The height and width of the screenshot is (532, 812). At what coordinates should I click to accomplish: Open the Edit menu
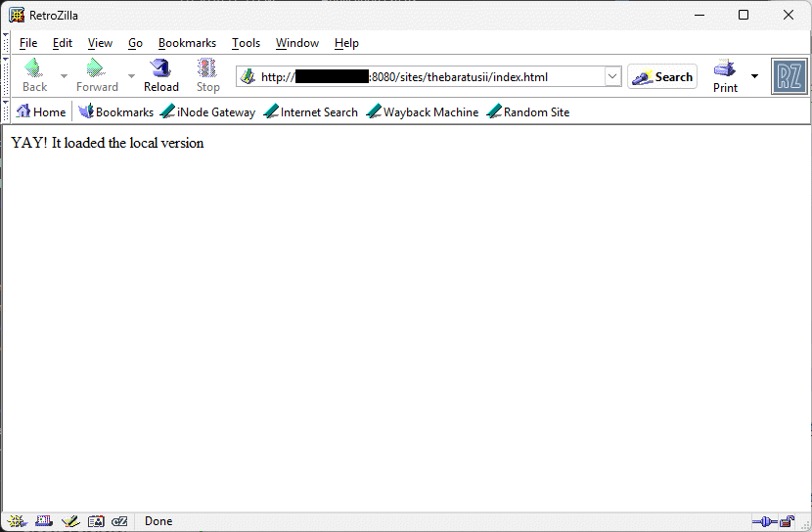(63, 43)
